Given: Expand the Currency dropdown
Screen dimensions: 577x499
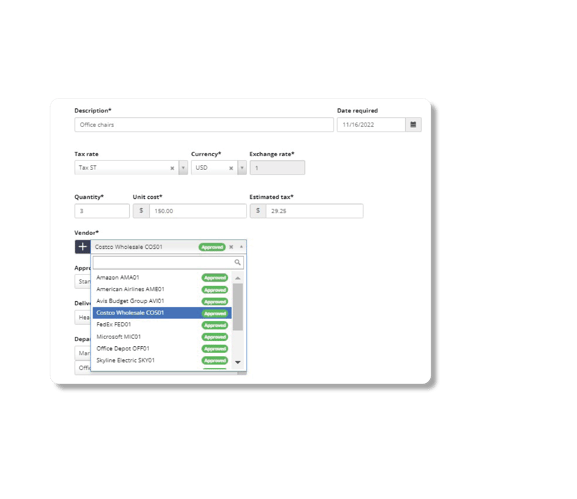Looking at the screenshot, I should pos(242,168).
